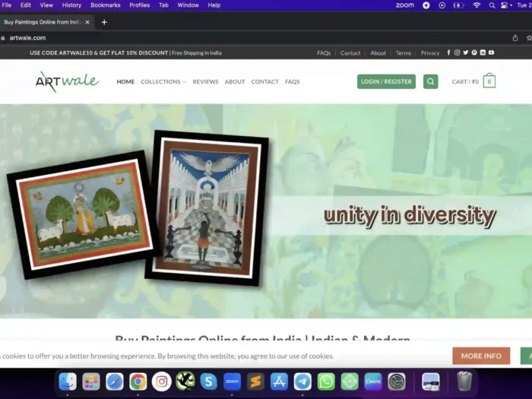Open Sublime Text from the dock
Viewport: 532px width, 399px height.
tap(255, 382)
